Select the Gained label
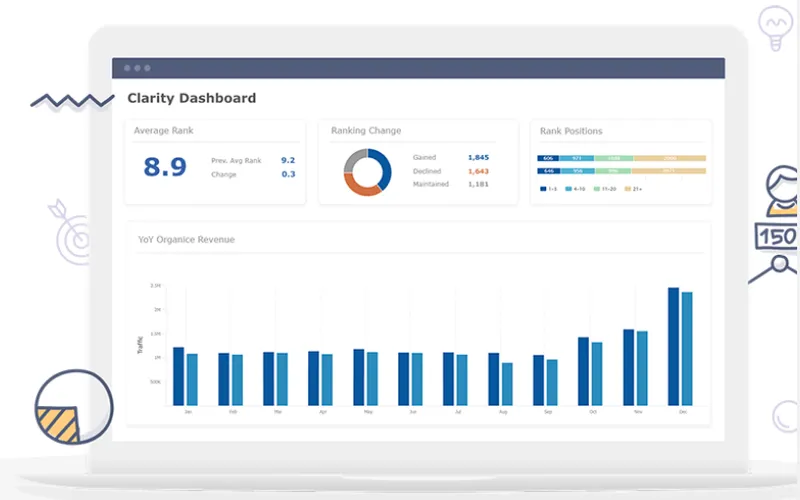Image resolution: width=800 pixels, height=500 pixels. pos(424,157)
